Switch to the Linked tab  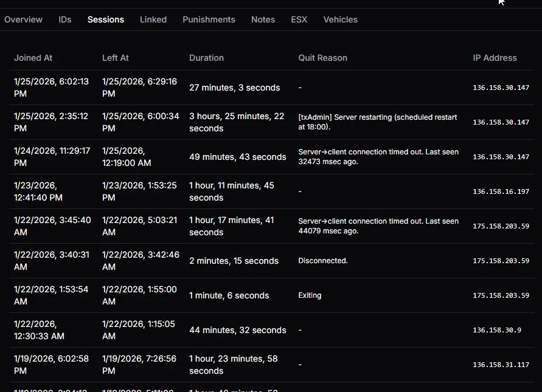153,19
